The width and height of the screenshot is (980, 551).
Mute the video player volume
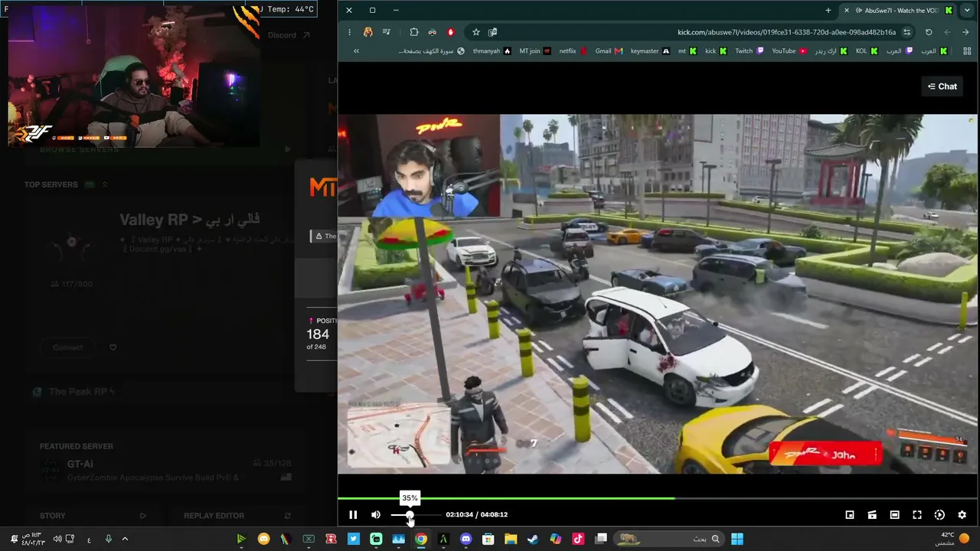[375, 515]
